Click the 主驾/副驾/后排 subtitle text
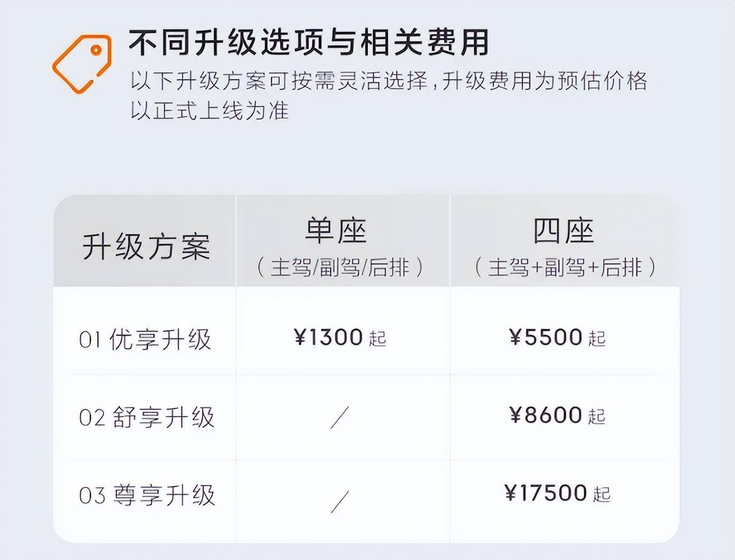 (x=340, y=267)
